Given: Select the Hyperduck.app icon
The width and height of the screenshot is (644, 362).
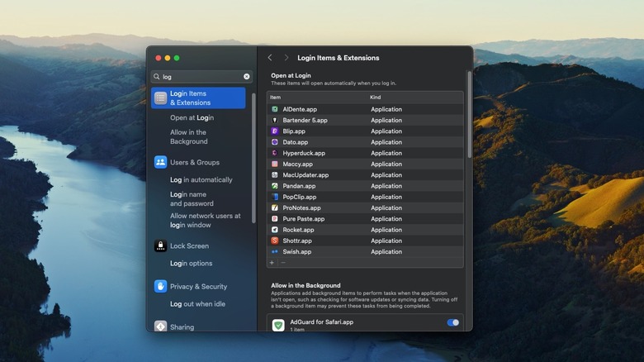Looking at the screenshot, I should tap(275, 153).
